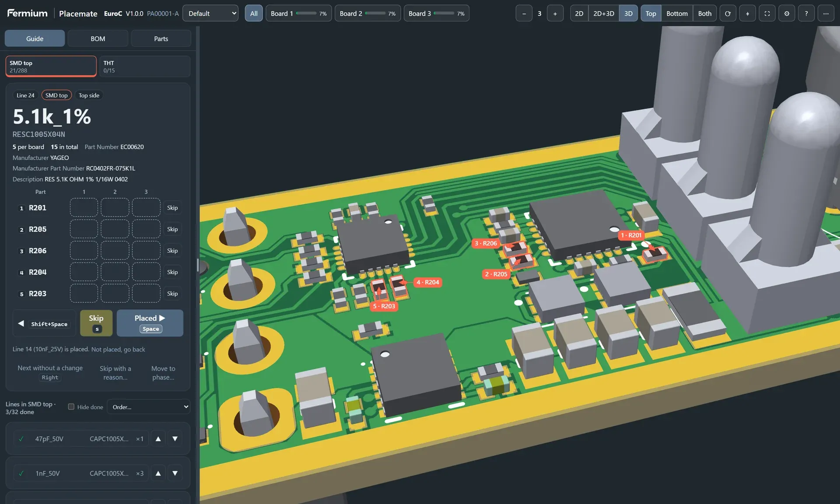Viewport: 840px width, 504px height.
Task: Open the Order... dropdown
Action: coord(149,407)
